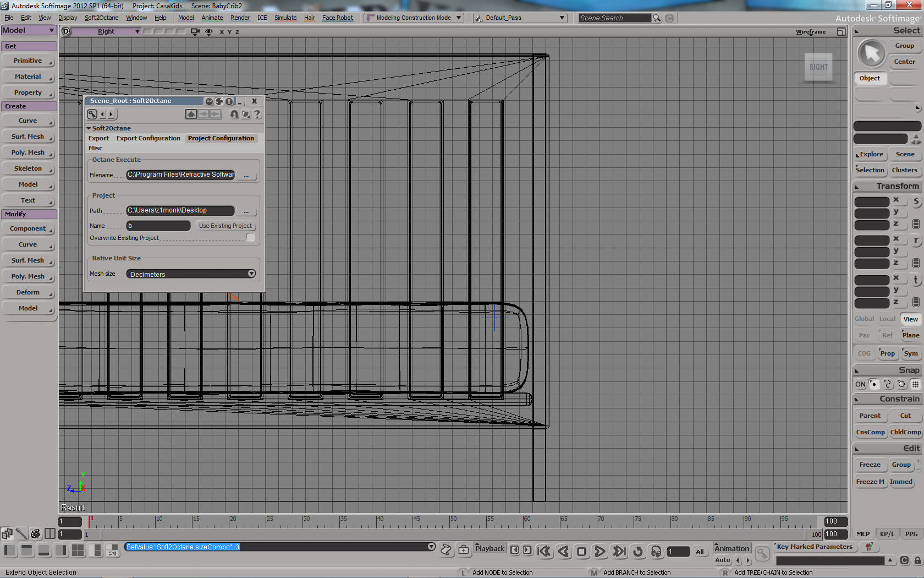
Task: Open the script editor scroll icon
Action: point(446,549)
